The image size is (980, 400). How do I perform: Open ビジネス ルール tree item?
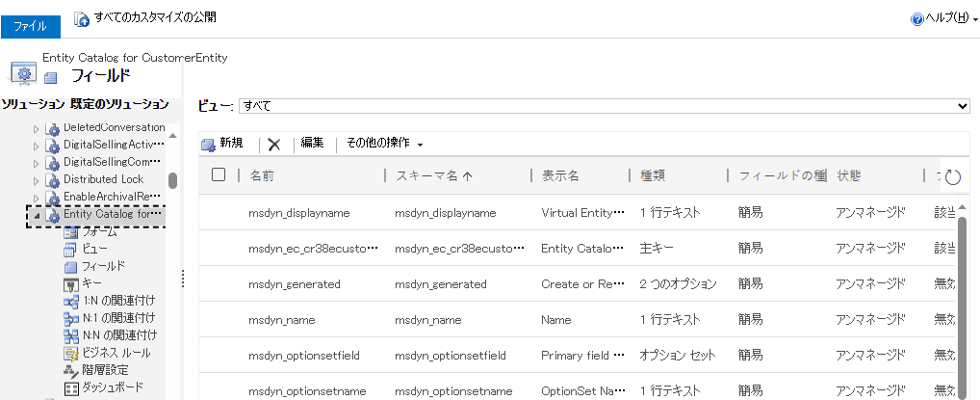click(x=116, y=353)
